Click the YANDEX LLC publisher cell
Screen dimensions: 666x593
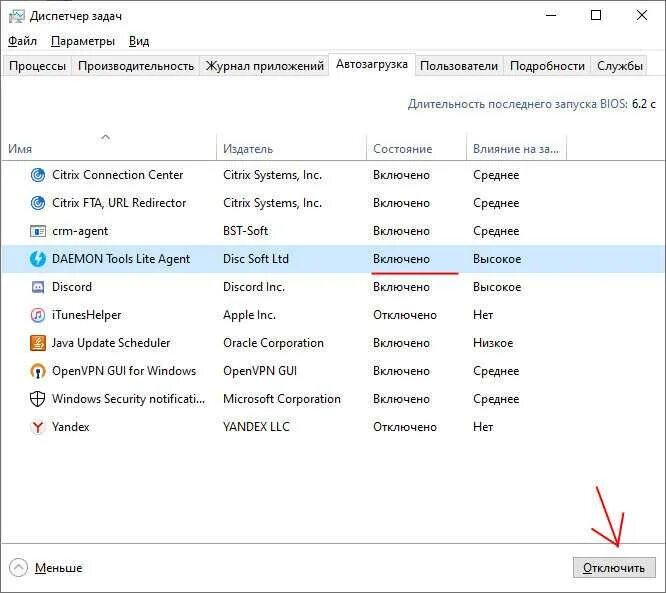tap(256, 427)
